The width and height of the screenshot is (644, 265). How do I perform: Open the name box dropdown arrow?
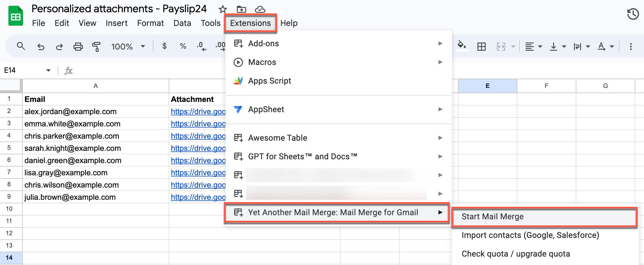click(x=48, y=70)
